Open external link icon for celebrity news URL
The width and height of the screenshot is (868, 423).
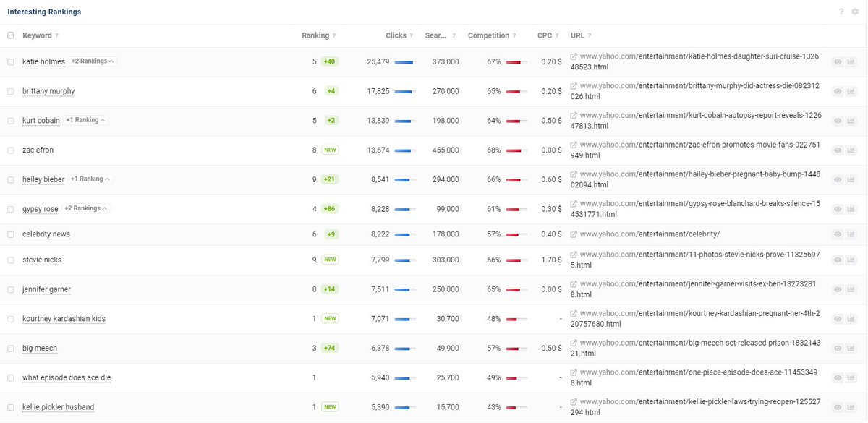click(x=574, y=234)
